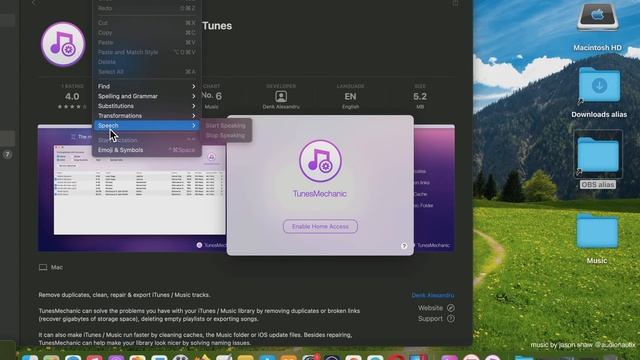
Task: Open the Denk Alexandru developer link
Action: click(x=433, y=295)
